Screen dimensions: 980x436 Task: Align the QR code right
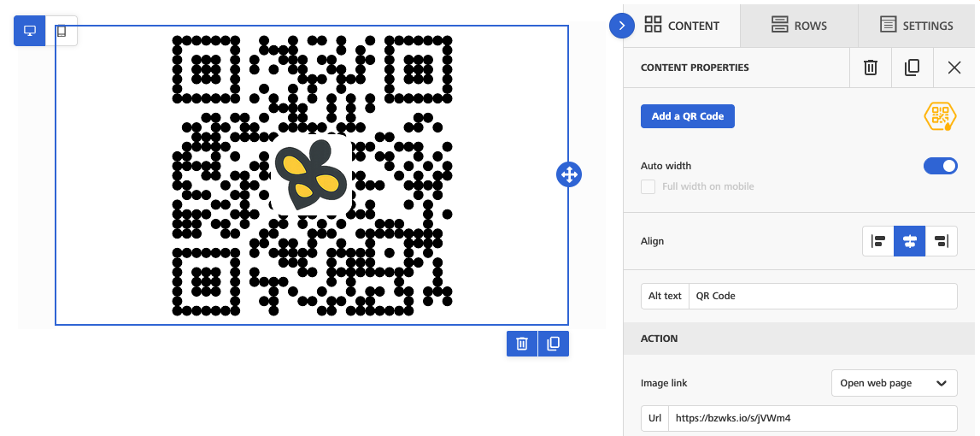coord(941,241)
